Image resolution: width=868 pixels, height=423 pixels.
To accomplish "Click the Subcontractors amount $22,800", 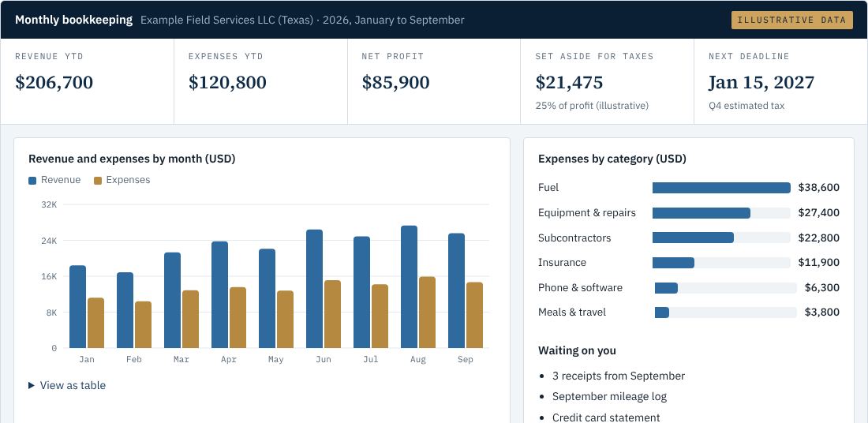I will click(x=819, y=238).
